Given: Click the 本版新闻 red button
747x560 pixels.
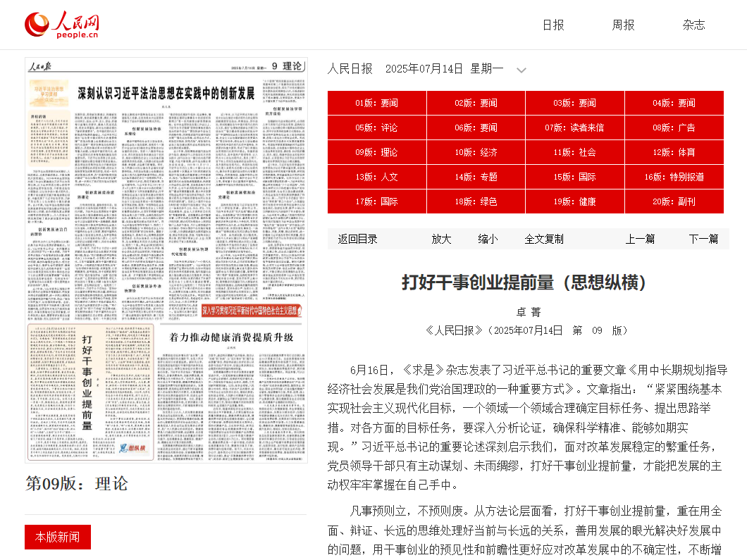Looking at the screenshot, I should tap(58, 537).
